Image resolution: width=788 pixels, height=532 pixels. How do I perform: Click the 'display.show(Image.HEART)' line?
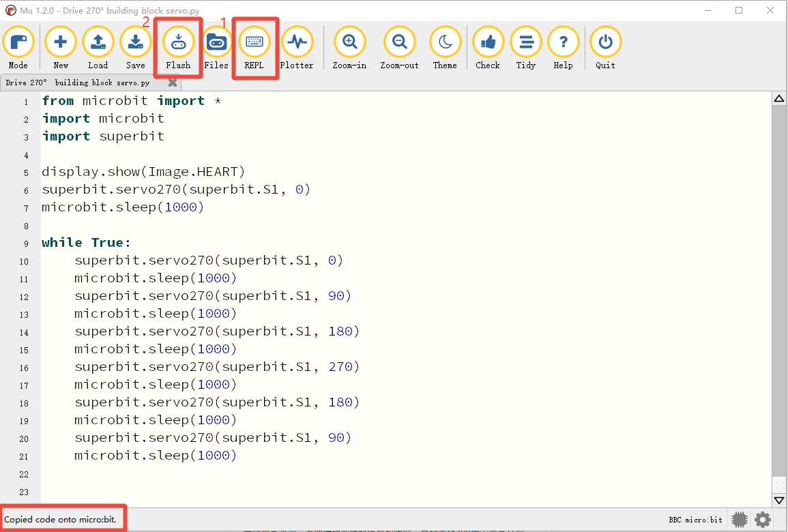(143, 173)
